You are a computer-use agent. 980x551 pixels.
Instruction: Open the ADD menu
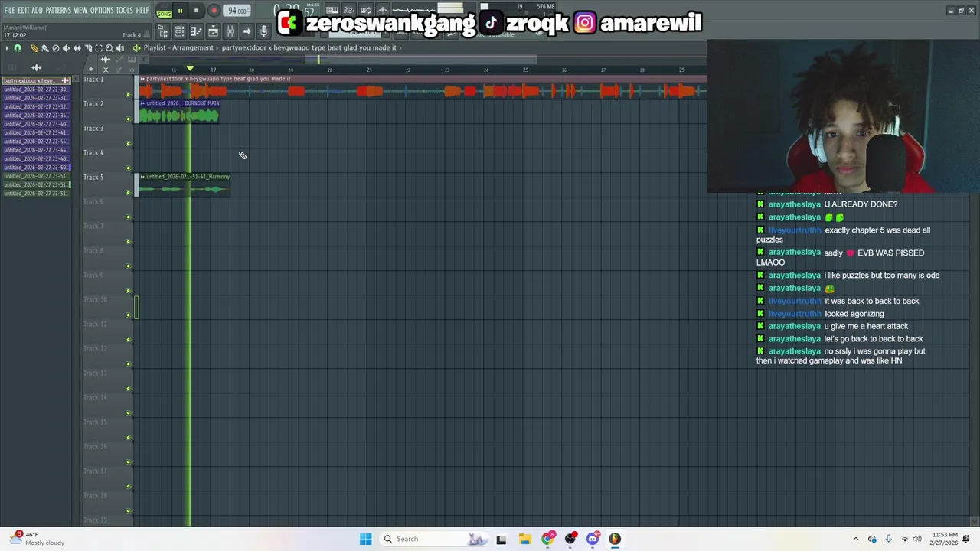[x=37, y=10]
